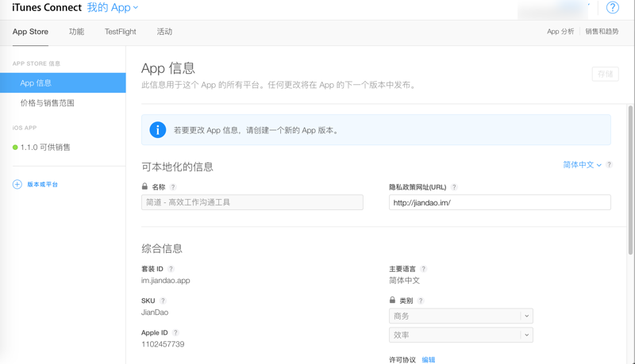Open version 1.1.0 可供销售

coord(45,148)
